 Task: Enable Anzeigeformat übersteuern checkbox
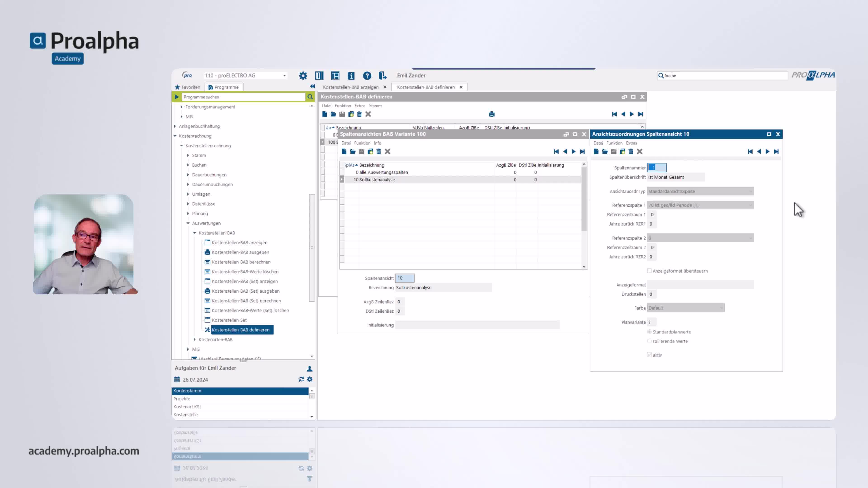(649, 271)
